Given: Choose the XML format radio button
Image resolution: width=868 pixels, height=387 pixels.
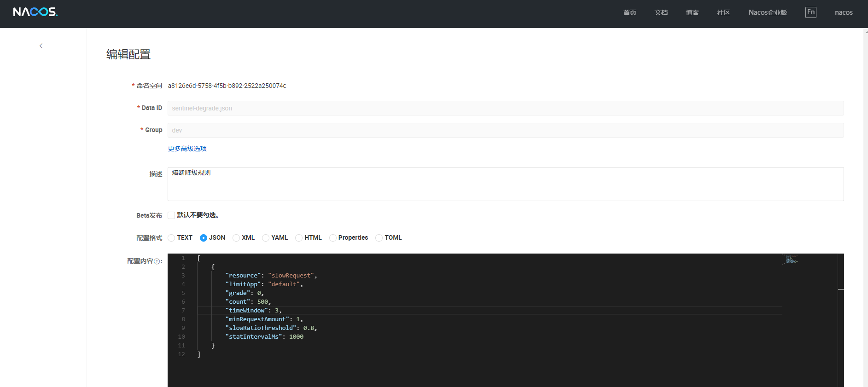Looking at the screenshot, I should point(236,238).
